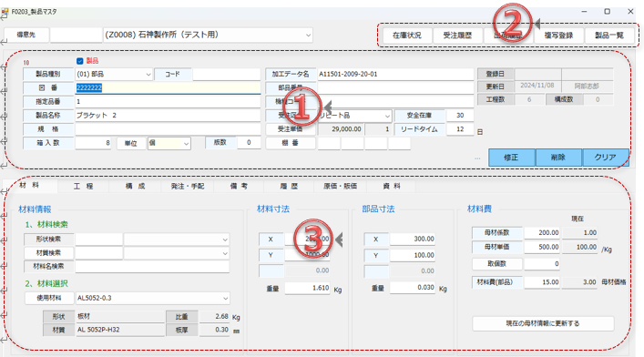
Task: Click the リードタイム field showing 12
Action: 460,129
